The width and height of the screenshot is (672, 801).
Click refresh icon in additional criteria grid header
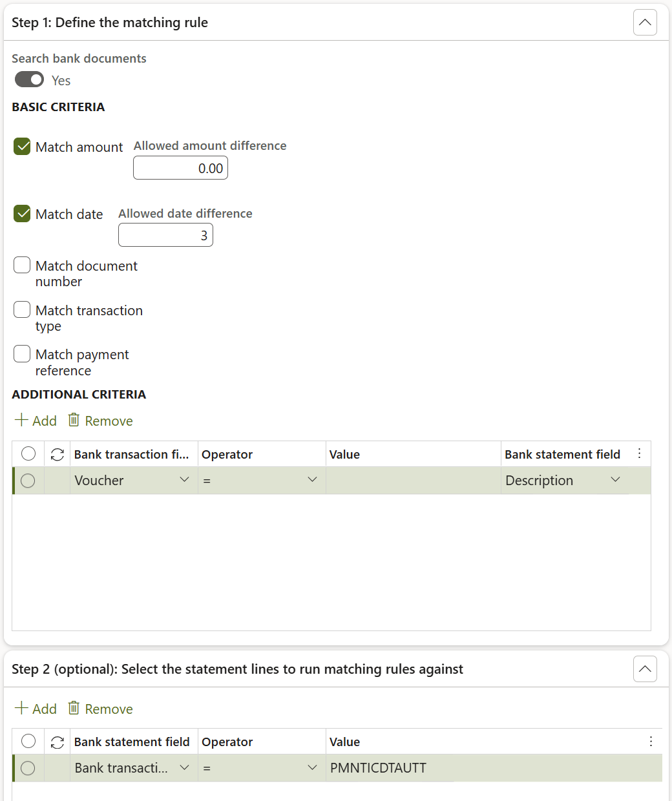[x=58, y=455]
